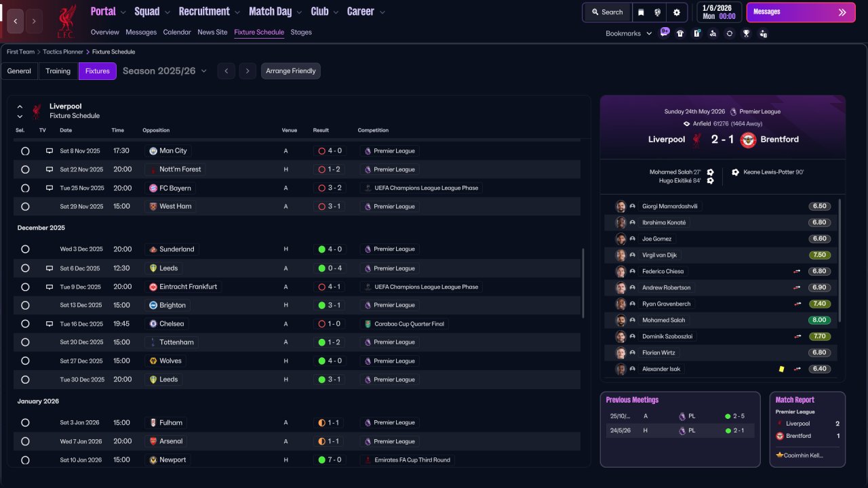Click the goal icon next to Keane Lewis-Potter

(736, 172)
